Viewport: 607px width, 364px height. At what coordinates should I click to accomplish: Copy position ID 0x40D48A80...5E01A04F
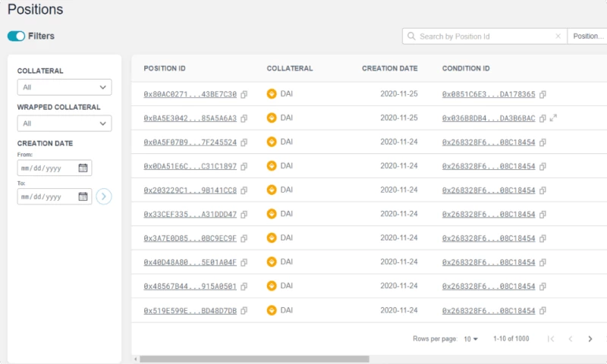[244, 262]
